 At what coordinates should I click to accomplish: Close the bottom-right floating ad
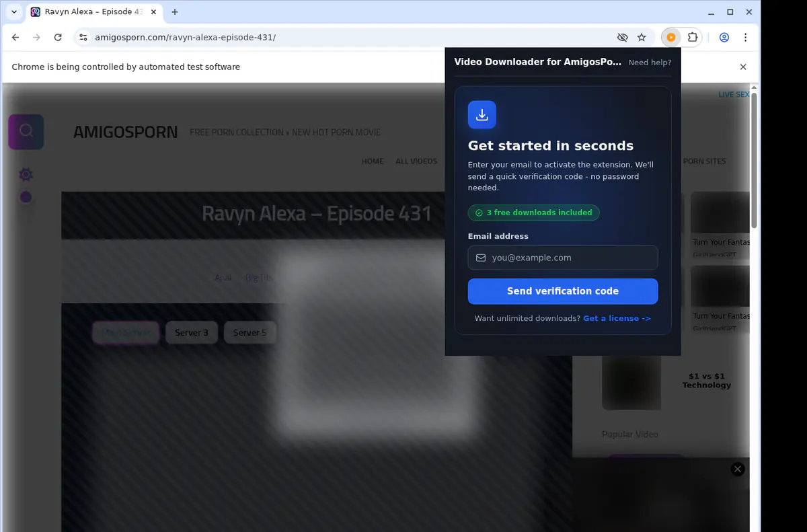(738, 469)
